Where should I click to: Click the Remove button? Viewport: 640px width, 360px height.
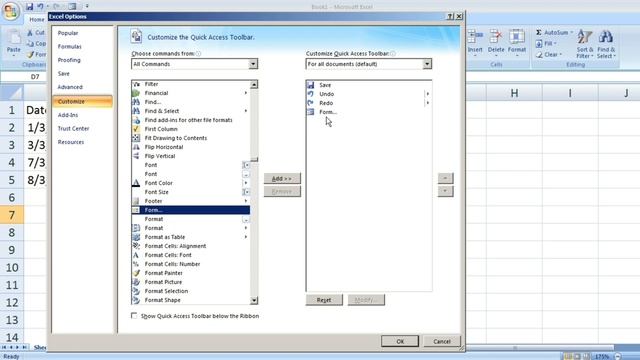[x=282, y=191]
